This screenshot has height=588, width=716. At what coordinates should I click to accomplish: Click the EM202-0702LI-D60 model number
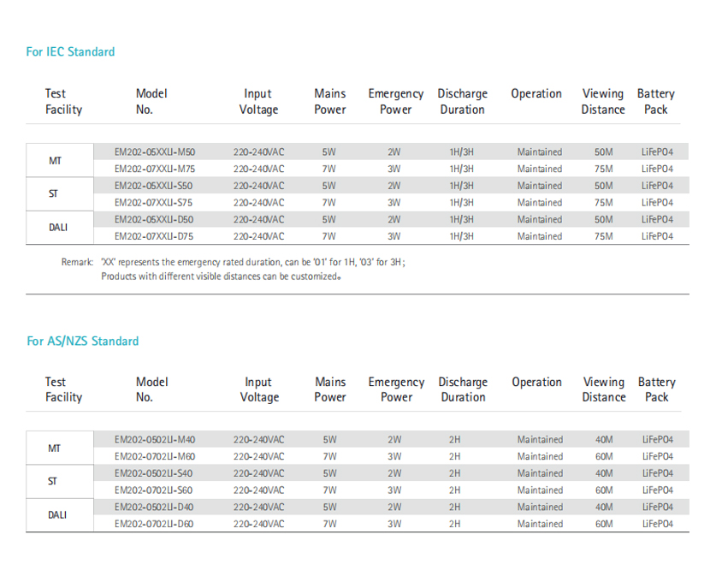[x=154, y=524]
